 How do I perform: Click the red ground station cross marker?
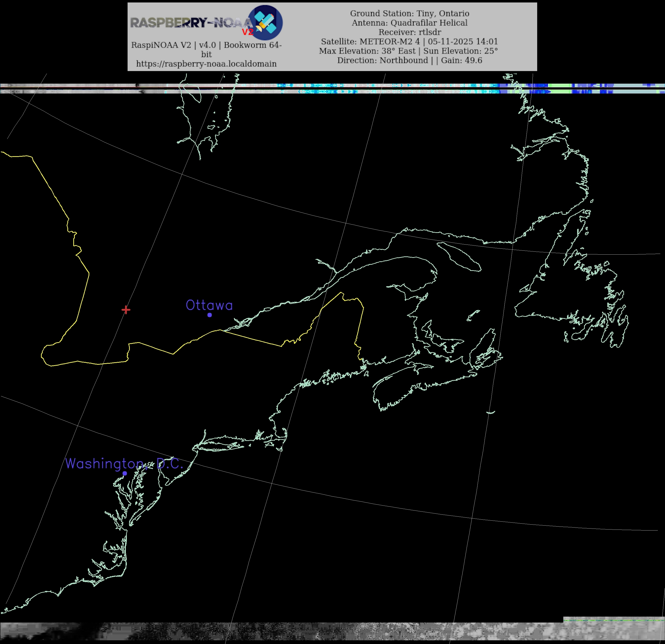pyautogui.click(x=126, y=309)
